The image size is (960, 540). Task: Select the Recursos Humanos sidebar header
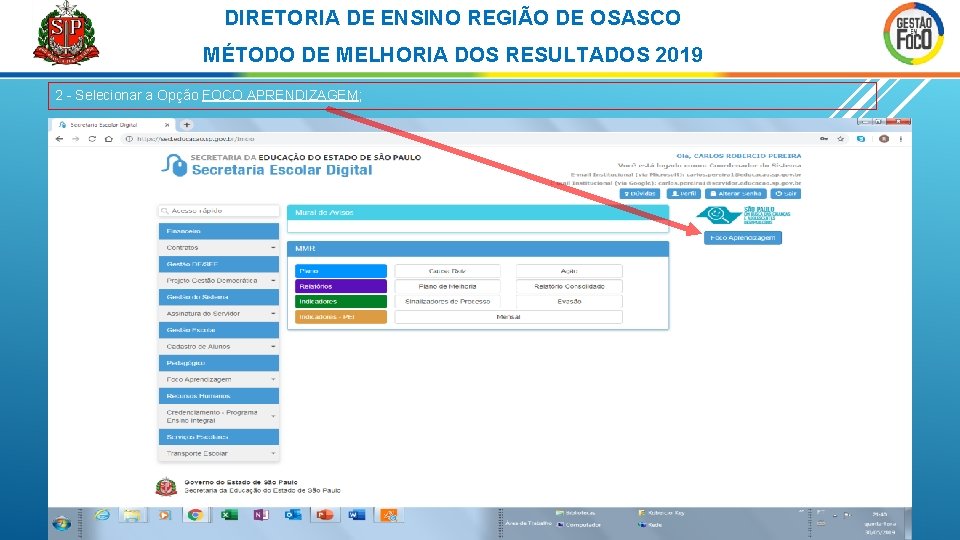point(219,396)
